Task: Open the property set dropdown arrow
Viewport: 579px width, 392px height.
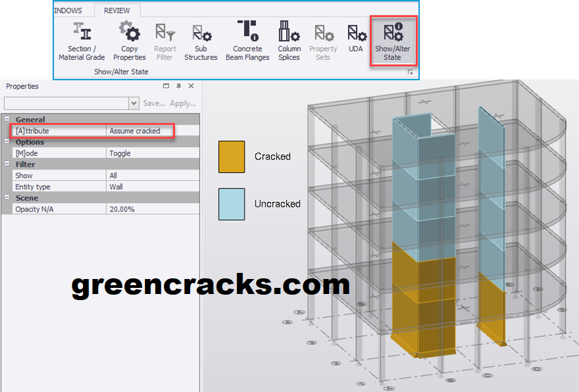Action: (134, 103)
